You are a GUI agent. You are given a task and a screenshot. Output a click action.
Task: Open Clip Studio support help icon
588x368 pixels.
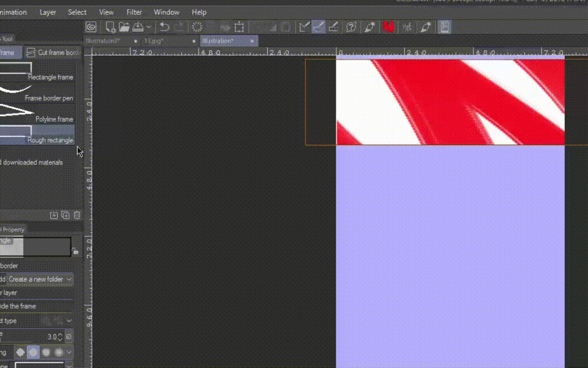point(351,27)
